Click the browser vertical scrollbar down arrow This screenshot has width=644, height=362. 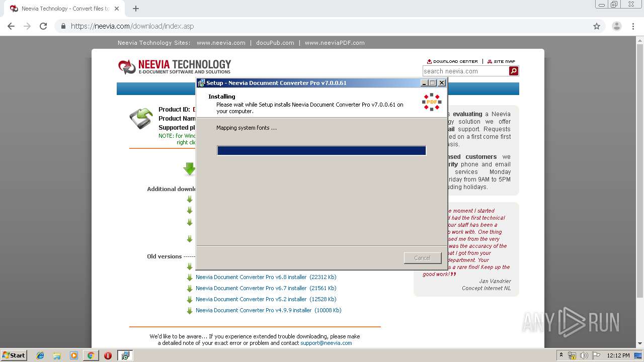640,344
